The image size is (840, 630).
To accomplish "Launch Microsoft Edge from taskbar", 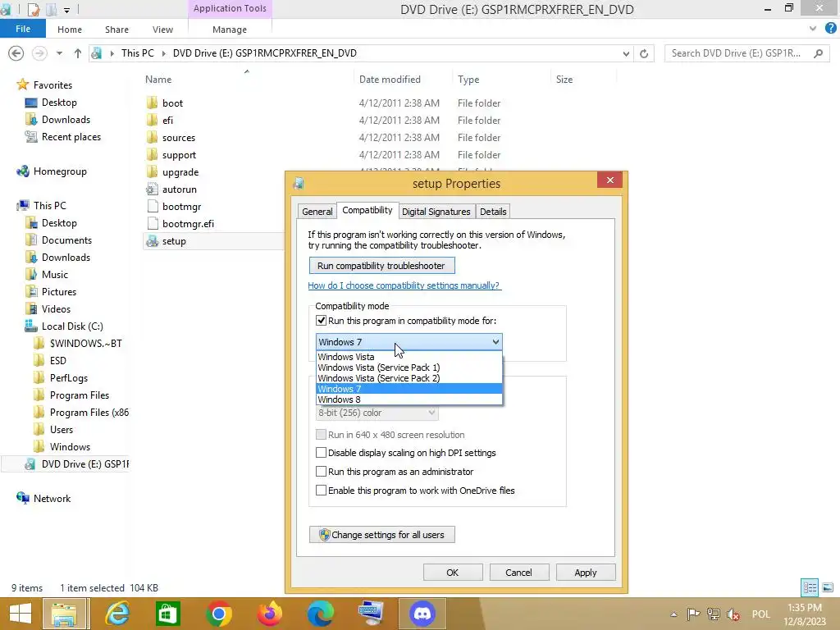I will click(x=321, y=614).
